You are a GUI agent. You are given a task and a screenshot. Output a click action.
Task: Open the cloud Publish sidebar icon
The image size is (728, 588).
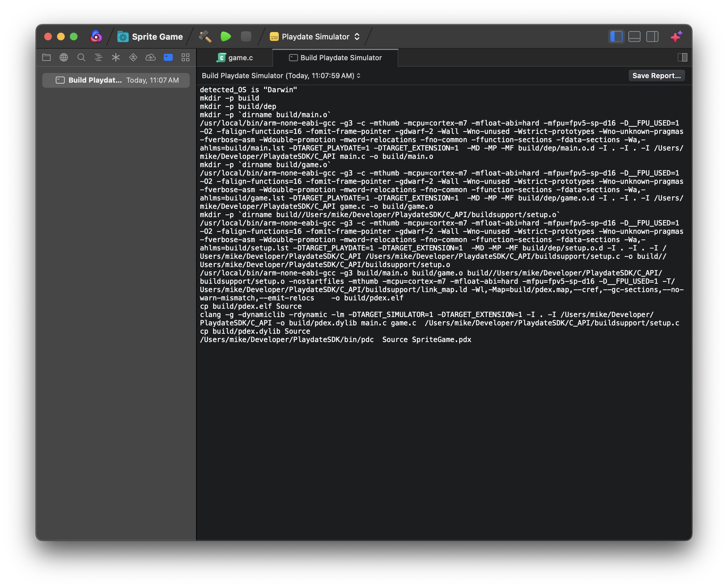(x=151, y=57)
